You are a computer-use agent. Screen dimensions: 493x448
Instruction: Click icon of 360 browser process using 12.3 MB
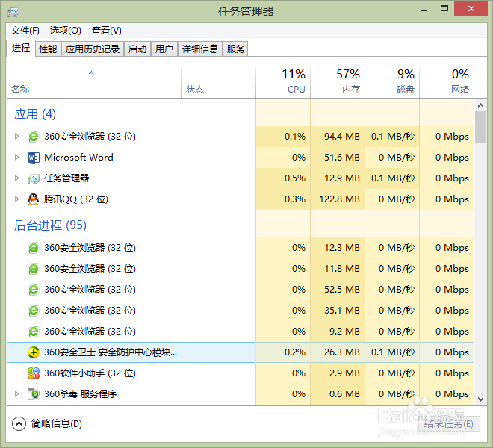pos(34,248)
